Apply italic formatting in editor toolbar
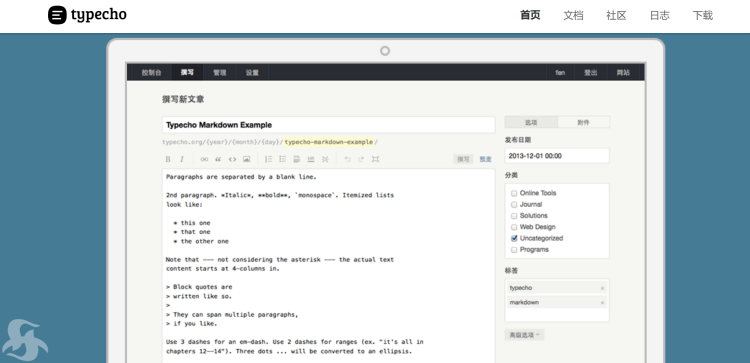The width and height of the screenshot is (750, 363). 182,159
